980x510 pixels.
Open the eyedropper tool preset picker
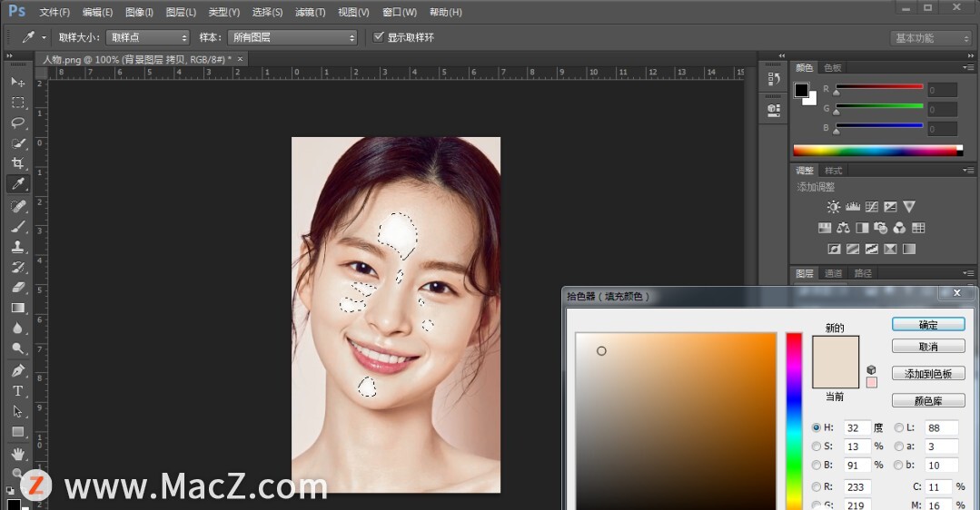pos(44,37)
